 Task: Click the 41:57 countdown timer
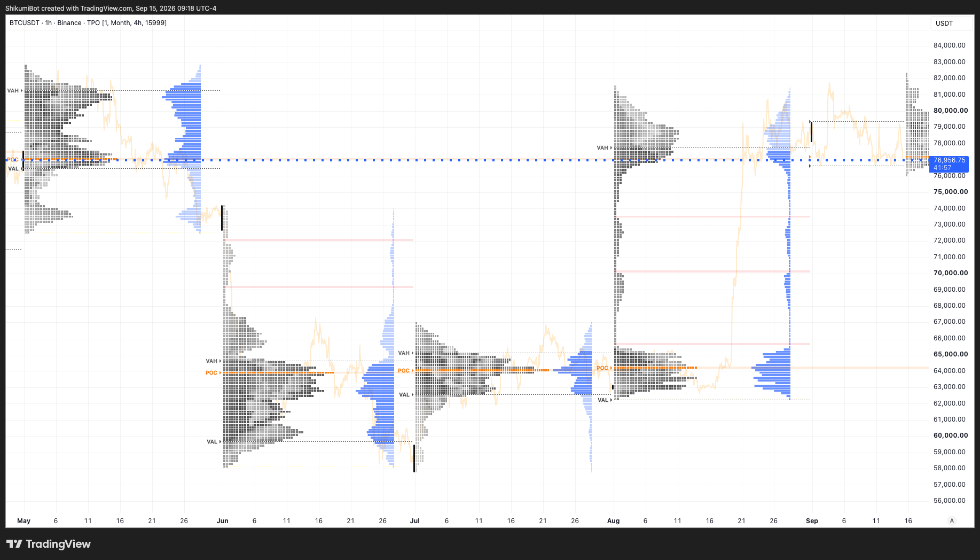(x=943, y=168)
